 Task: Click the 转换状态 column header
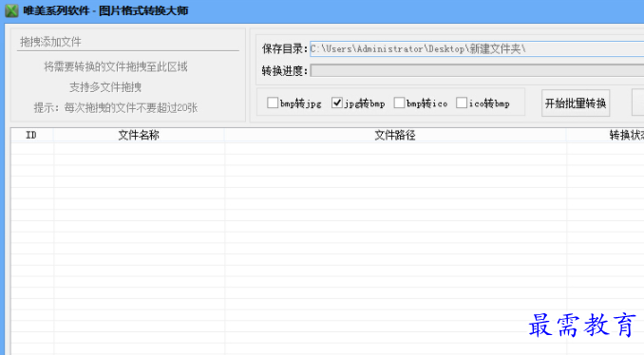pyautogui.click(x=605, y=135)
